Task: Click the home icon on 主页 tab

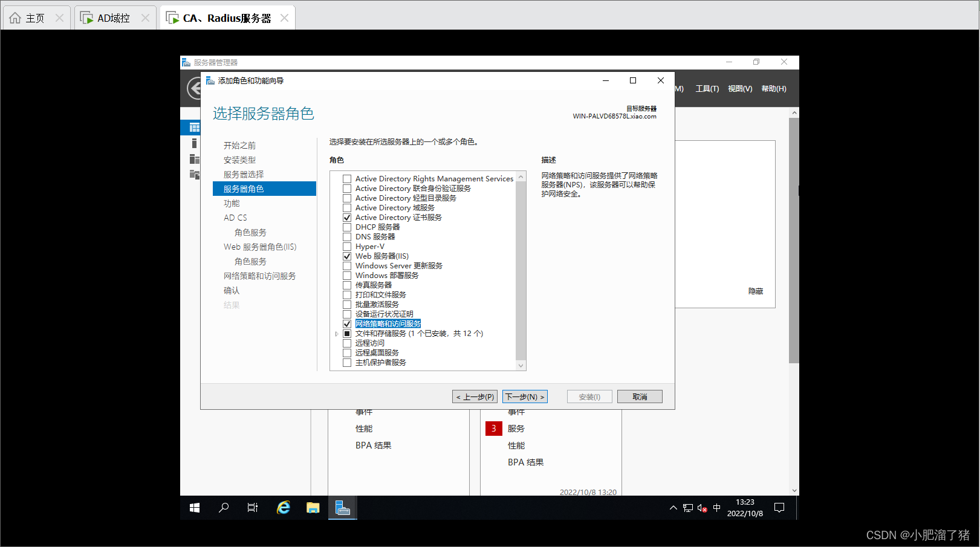Action: [x=15, y=18]
